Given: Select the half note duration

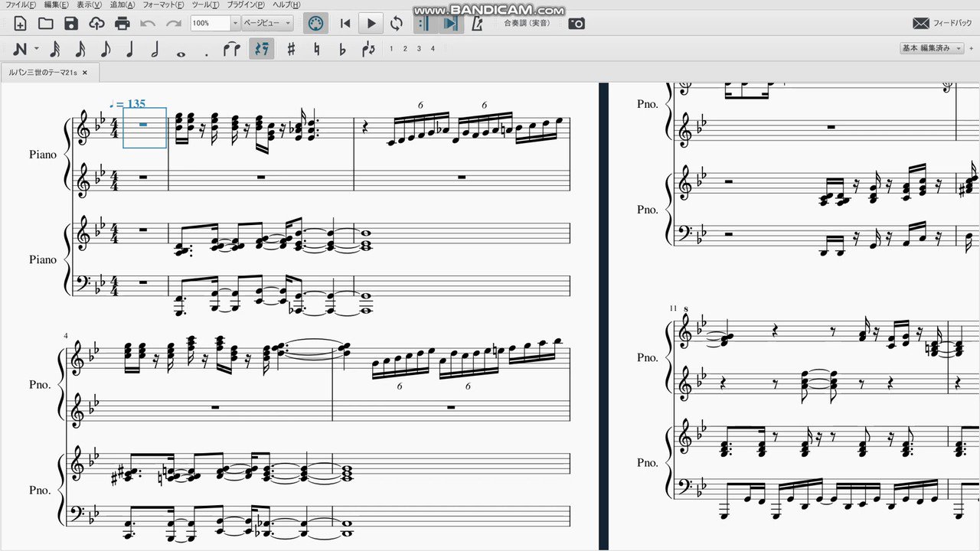Looking at the screenshot, I should (x=155, y=50).
